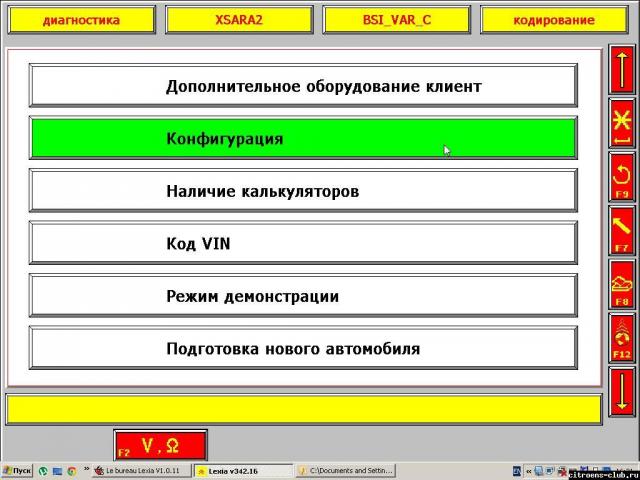Switch to Documents and Settings folder taskbar window

[346, 471]
